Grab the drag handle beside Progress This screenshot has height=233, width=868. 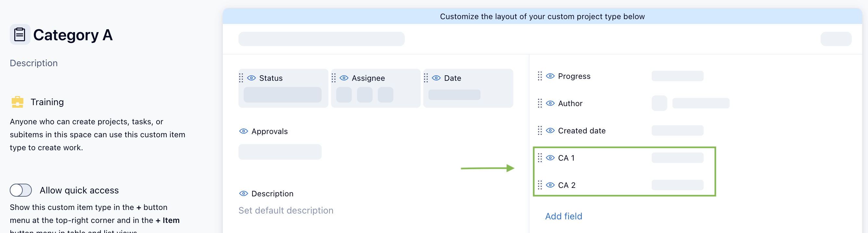[540, 76]
